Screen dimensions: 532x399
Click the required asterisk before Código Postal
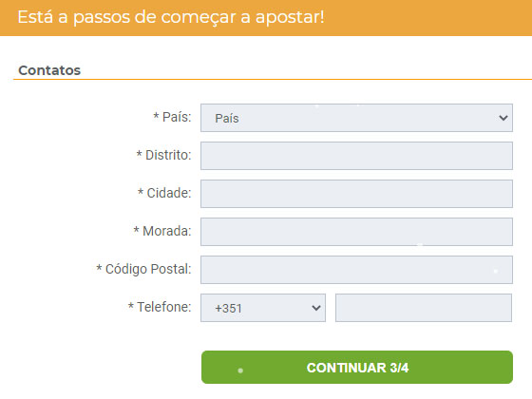coord(99,268)
